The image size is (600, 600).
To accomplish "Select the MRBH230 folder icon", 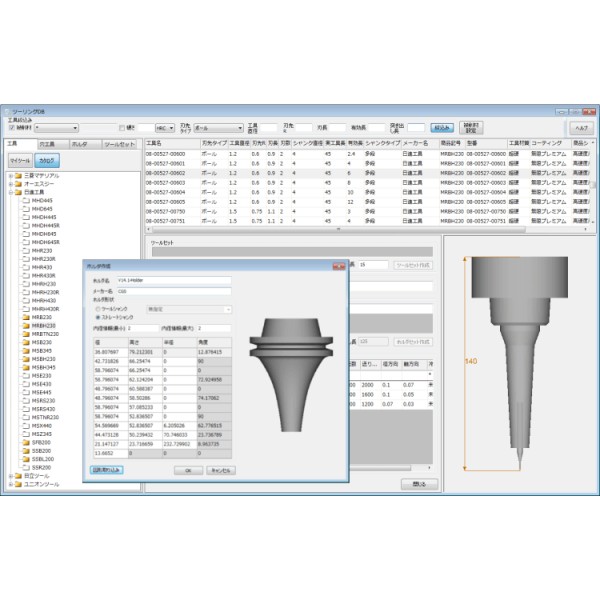I will 26,326.
